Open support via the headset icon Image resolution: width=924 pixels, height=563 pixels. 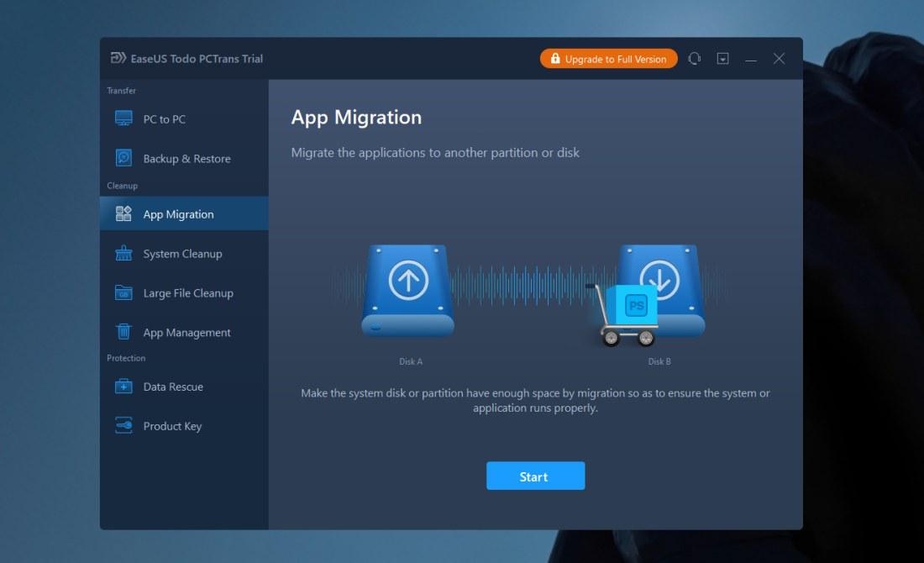pyautogui.click(x=695, y=58)
